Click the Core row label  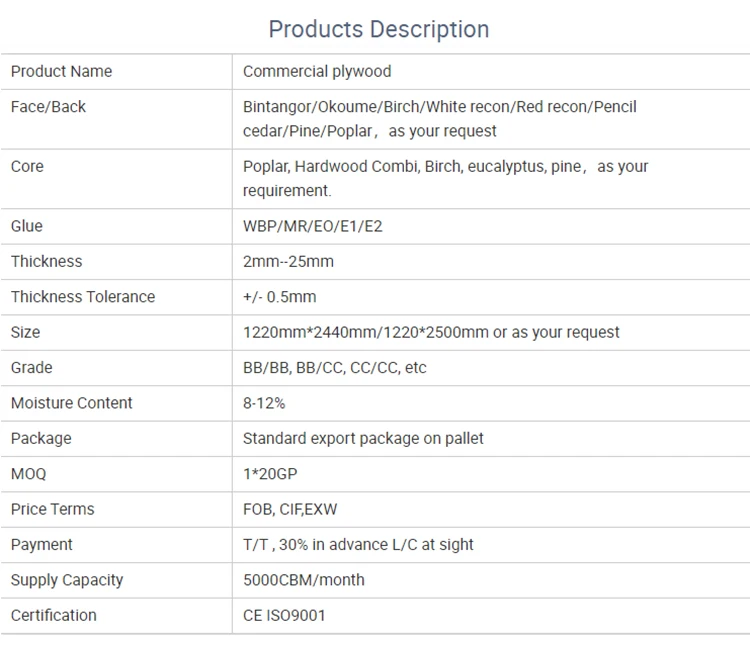tap(27, 166)
